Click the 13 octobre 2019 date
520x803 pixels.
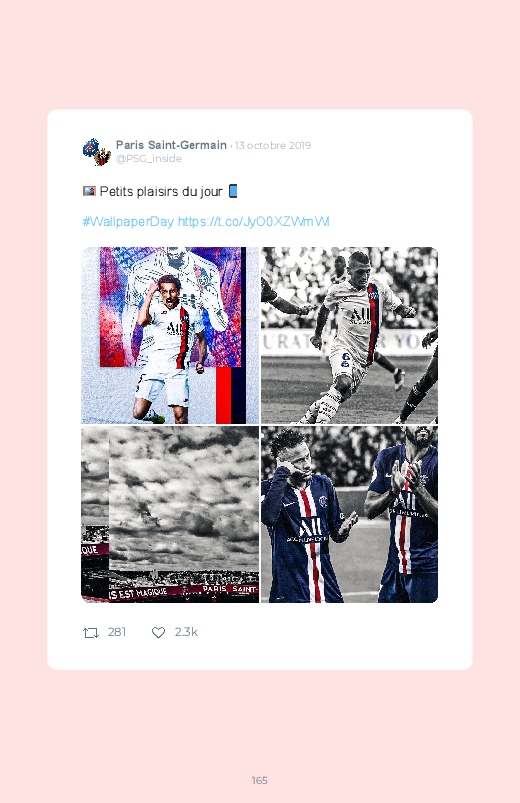[x=273, y=145]
